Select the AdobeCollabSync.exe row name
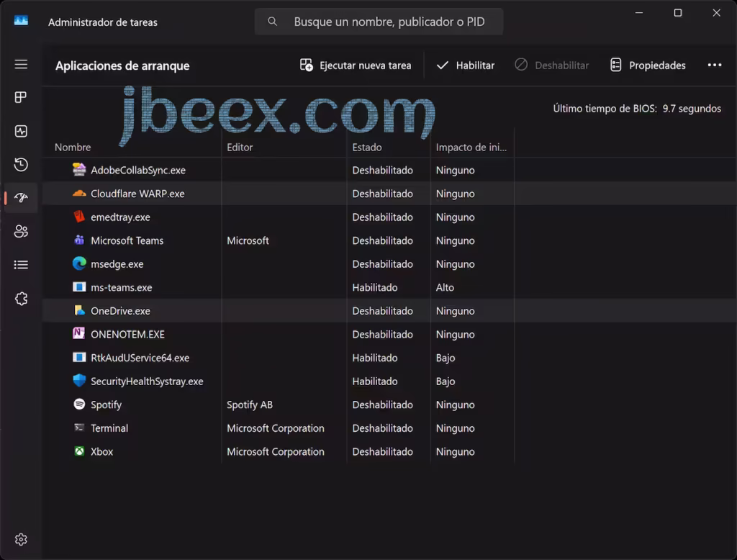This screenshot has width=737, height=560. (x=138, y=170)
